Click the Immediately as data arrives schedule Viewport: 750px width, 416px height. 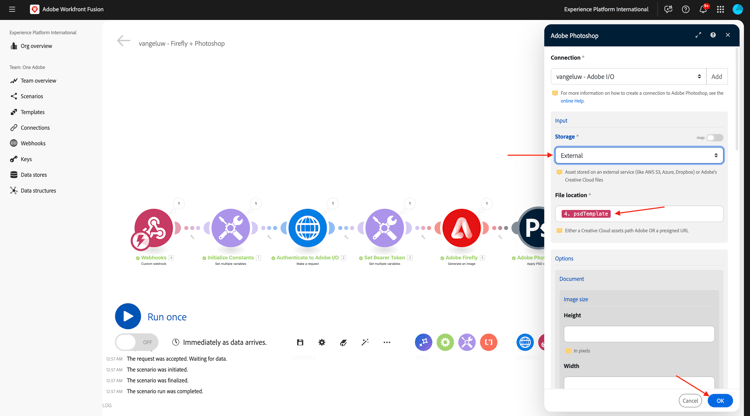click(220, 342)
